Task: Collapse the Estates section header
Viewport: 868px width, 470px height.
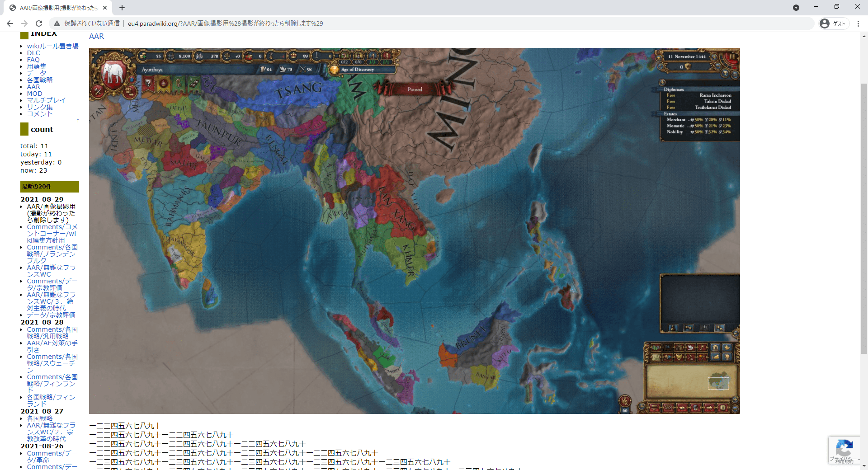Action: click(670, 114)
